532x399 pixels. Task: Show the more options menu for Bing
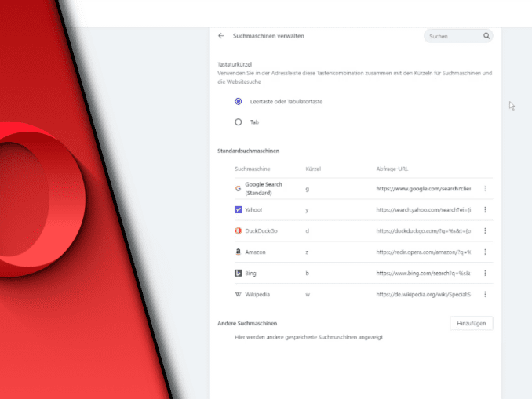(486, 273)
